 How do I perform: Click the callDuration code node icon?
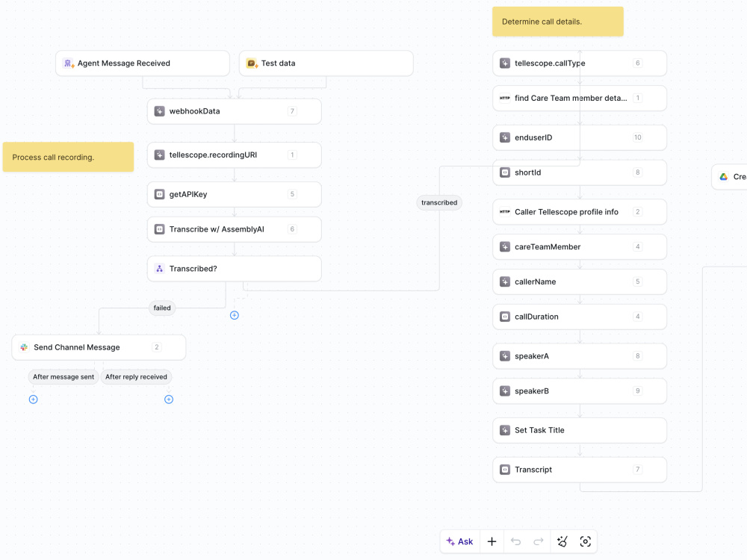click(x=505, y=317)
